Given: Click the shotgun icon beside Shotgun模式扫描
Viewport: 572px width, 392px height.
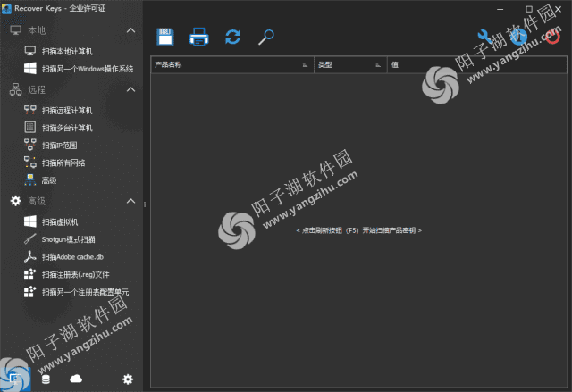Looking at the screenshot, I should (29, 239).
